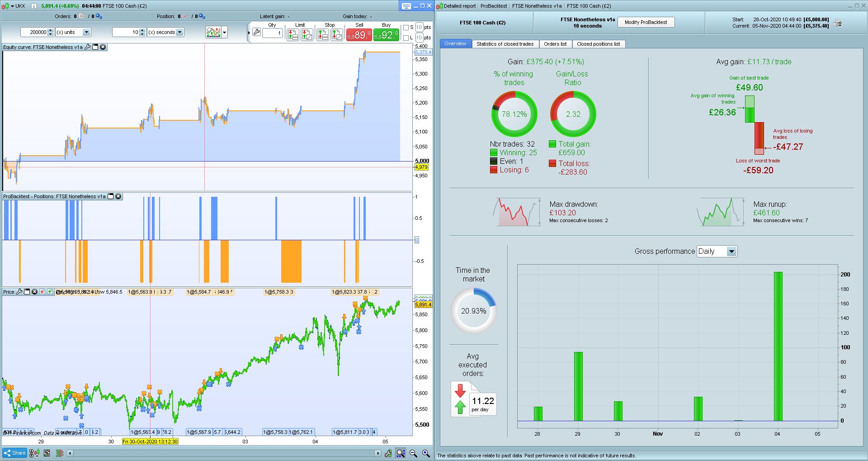Click the Modify ProBacktest button

tap(646, 22)
